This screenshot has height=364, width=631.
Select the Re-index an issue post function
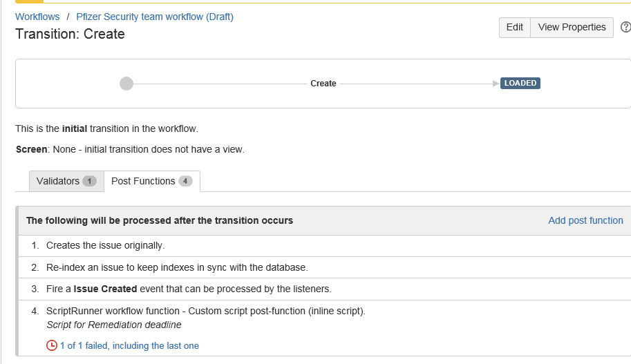[x=177, y=267]
